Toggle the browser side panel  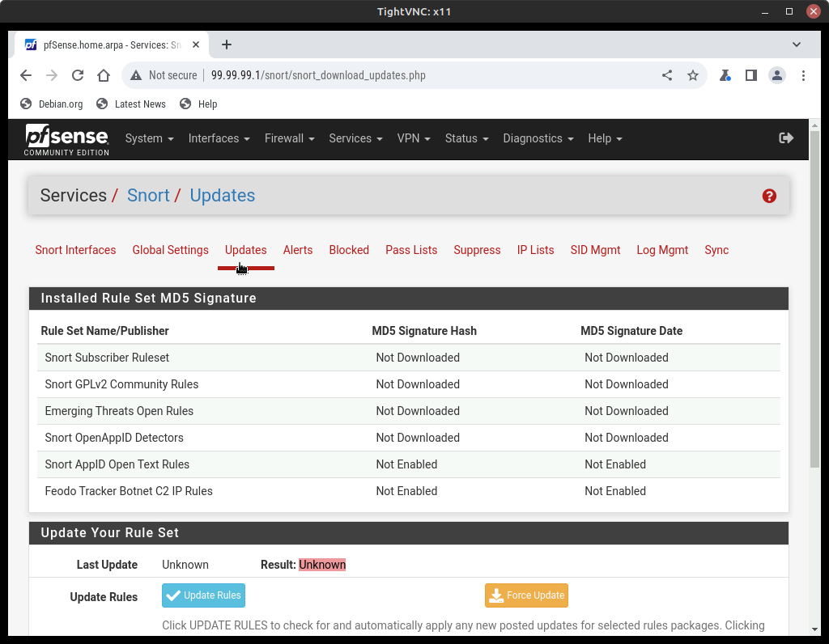pyautogui.click(x=751, y=75)
